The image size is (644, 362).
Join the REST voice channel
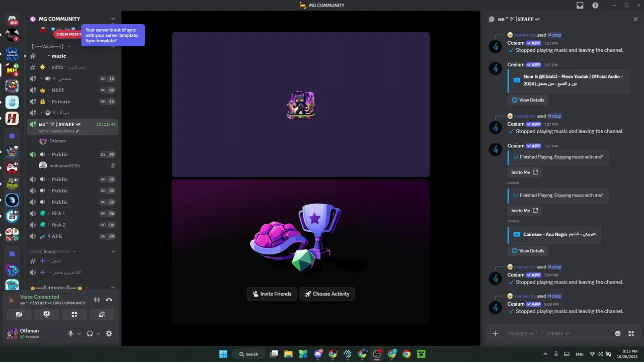[x=72, y=90]
